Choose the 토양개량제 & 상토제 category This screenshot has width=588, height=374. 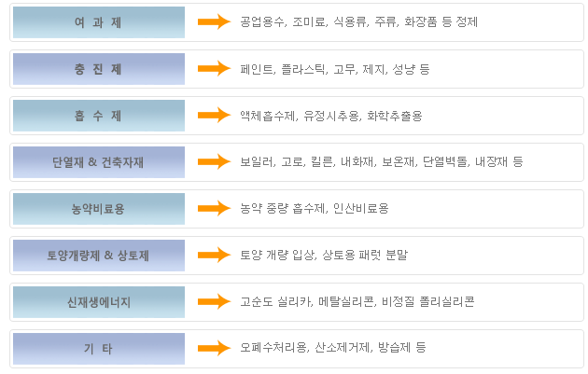click(x=99, y=256)
